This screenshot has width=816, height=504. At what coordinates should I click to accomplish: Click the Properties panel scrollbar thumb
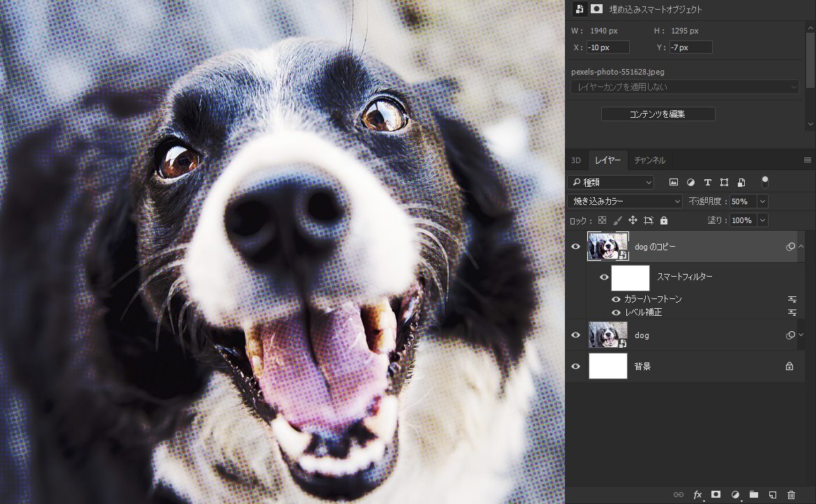pyautogui.click(x=810, y=60)
